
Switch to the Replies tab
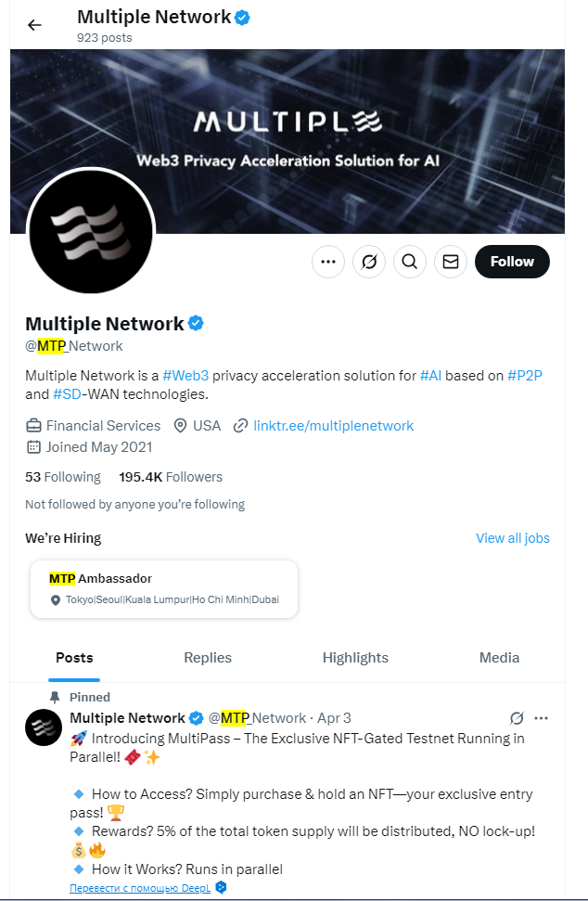click(208, 658)
